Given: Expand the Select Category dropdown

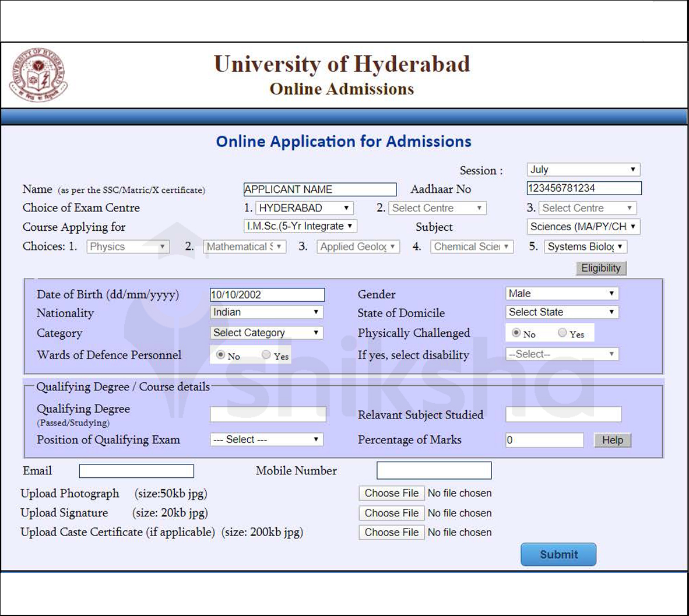Looking at the screenshot, I should [266, 333].
